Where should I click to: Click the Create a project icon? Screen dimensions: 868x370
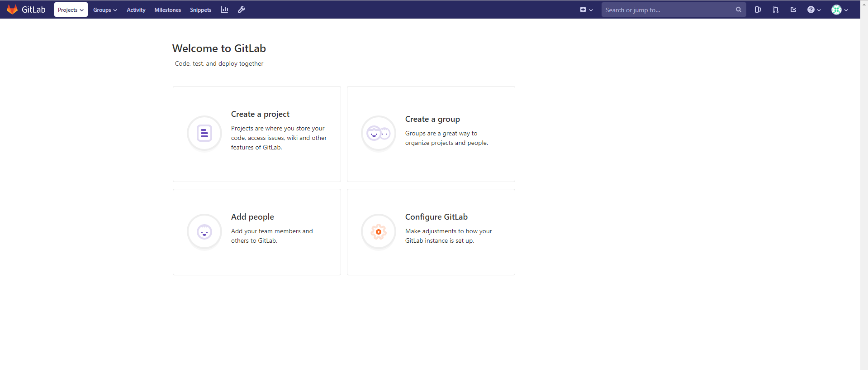click(204, 133)
